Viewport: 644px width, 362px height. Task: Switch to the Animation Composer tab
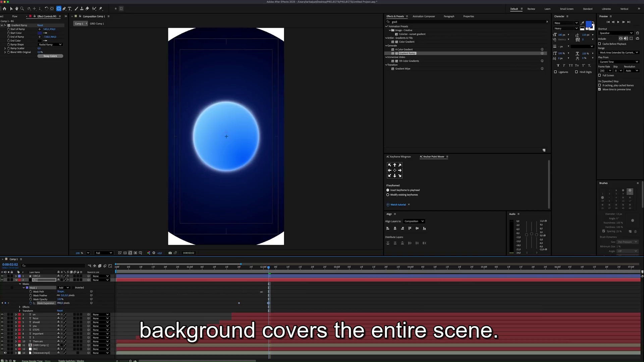(x=424, y=16)
